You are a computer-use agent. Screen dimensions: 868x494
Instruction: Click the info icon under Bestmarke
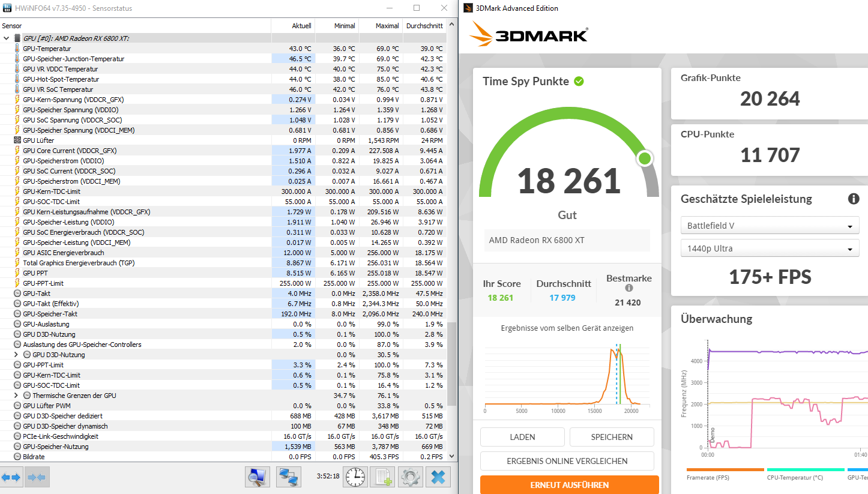coord(628,288)
